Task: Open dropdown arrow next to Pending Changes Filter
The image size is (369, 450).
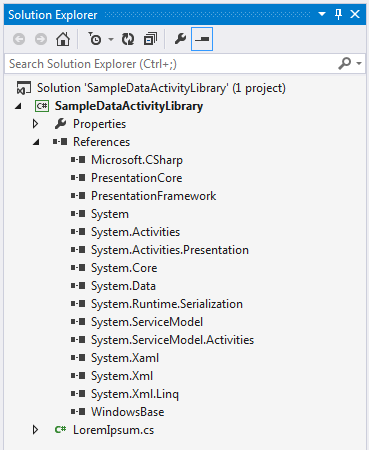Action: tap(111, 40)
